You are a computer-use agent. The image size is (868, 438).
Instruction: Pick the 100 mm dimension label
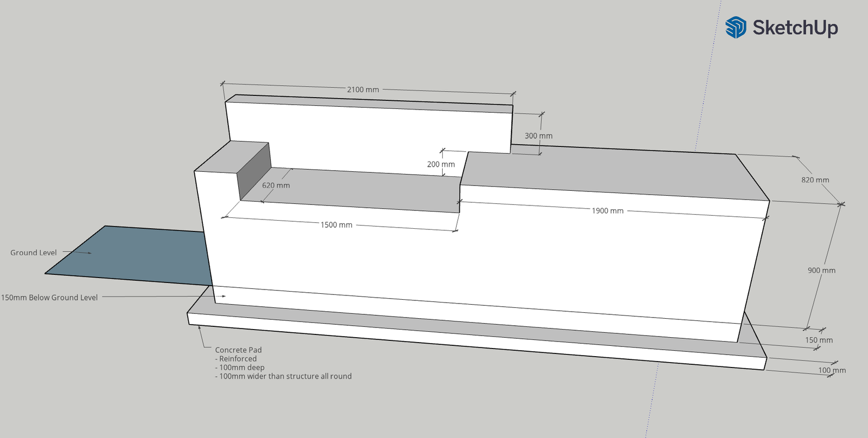point(832,371)
